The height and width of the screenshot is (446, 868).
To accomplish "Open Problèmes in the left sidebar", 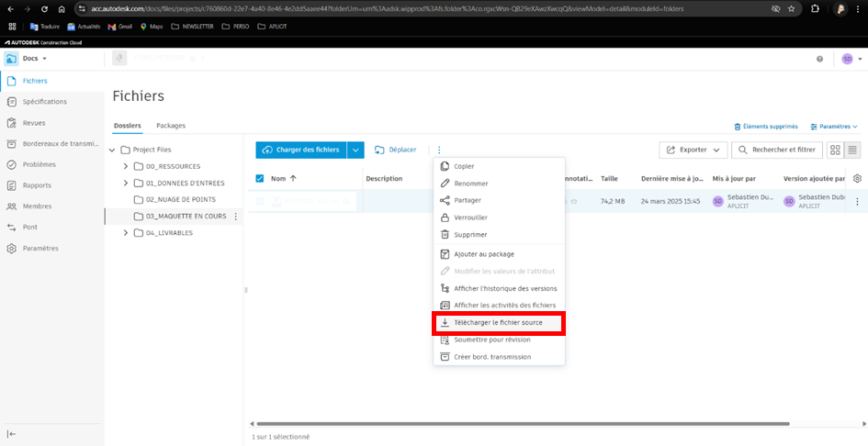I will [39, 164].
